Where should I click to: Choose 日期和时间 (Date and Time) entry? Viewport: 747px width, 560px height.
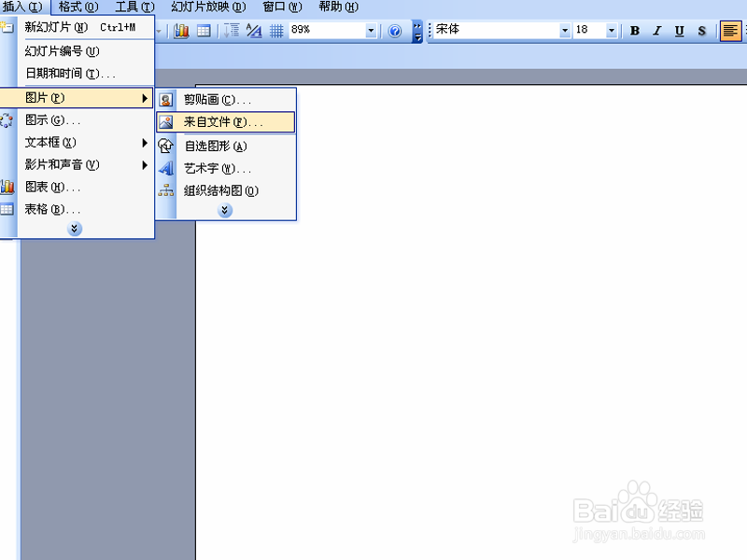point(78,74)
